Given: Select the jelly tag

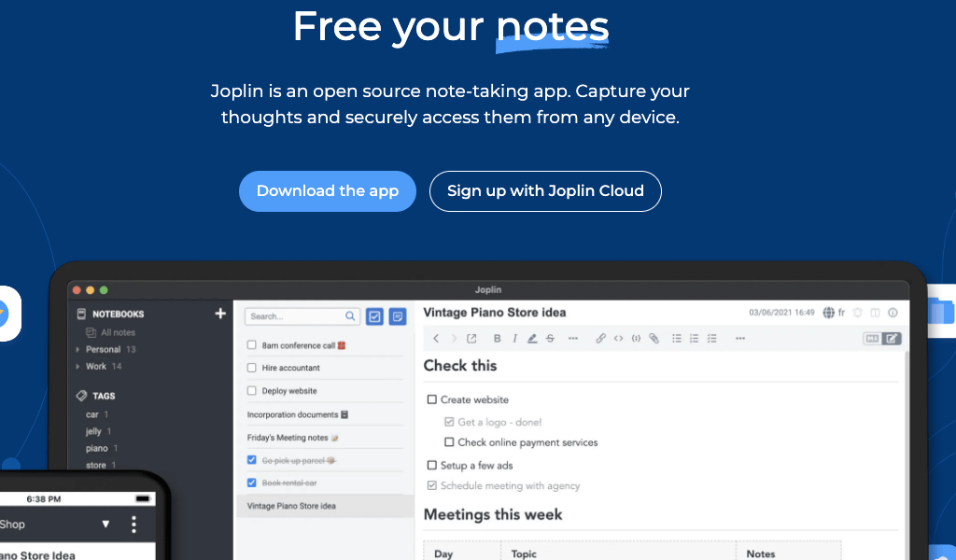Looking at the screenshot, I should click(x=93, y=431).
